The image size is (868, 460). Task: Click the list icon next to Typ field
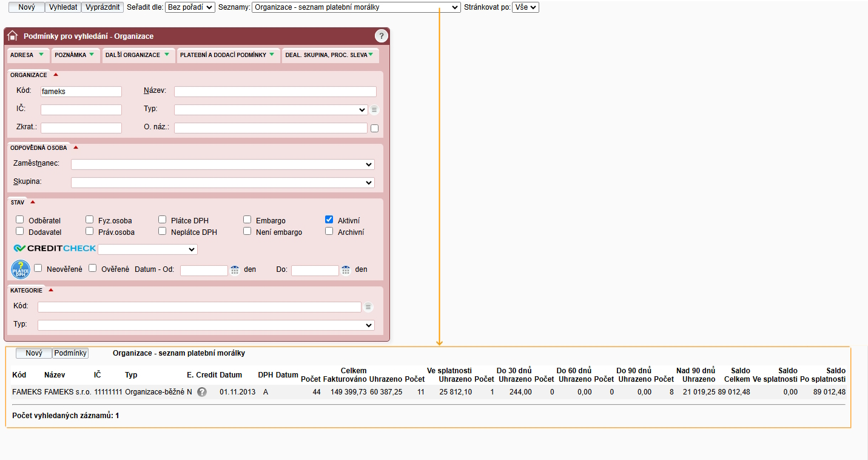click(x=374, y=110)
